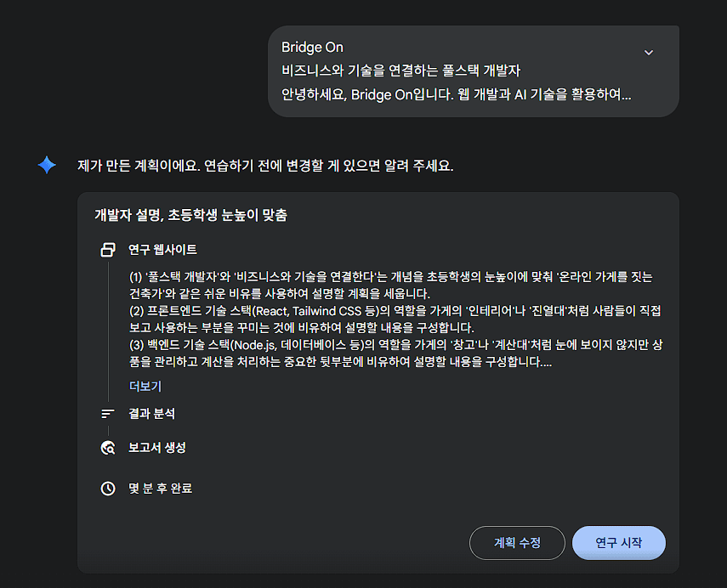Click the '계획 수정' button
The width and height of the screenshot is (727, 588).
click(517, 543)
